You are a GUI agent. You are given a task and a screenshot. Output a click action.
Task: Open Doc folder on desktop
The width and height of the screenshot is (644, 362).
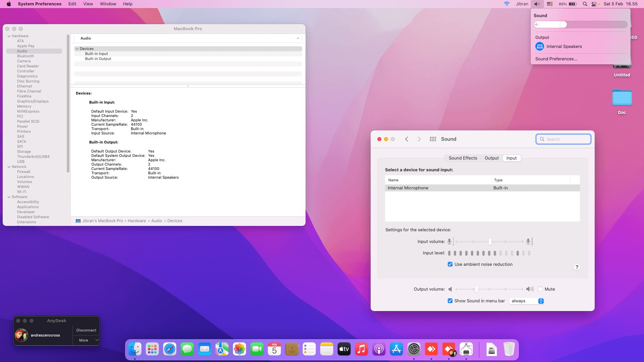tap(622, 98)
